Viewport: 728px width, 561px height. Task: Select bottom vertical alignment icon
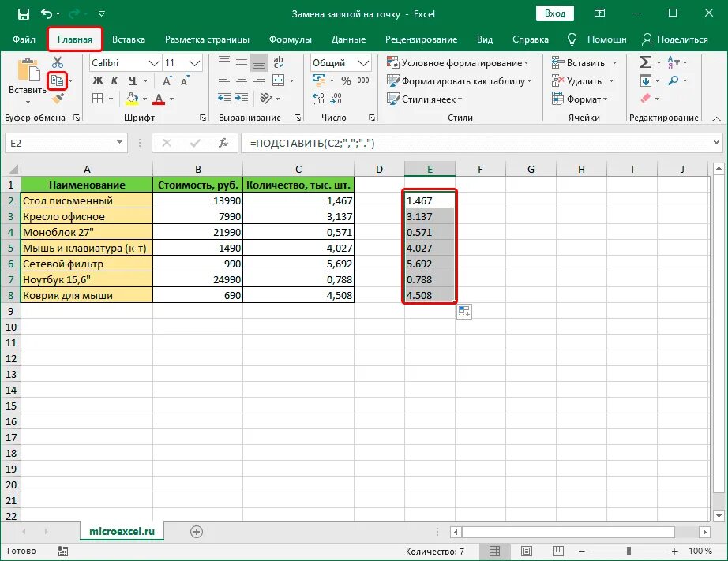[x=259, y=62]
